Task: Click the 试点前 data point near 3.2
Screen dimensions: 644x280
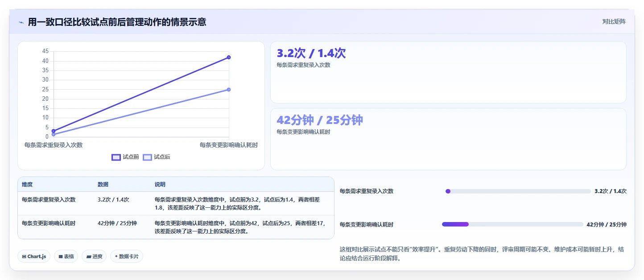Action: tap(54, 131)
